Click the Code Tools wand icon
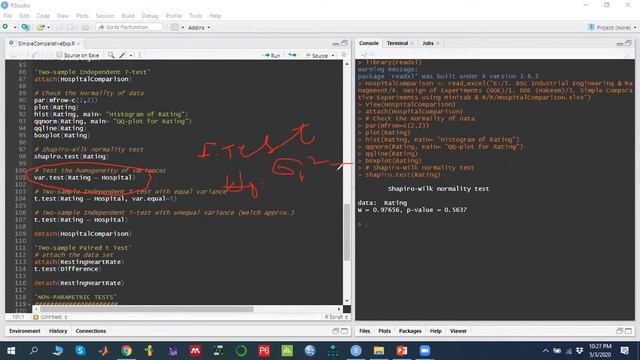Image resolution: width=640 pixels, height=360 pixels. (122, 55)
